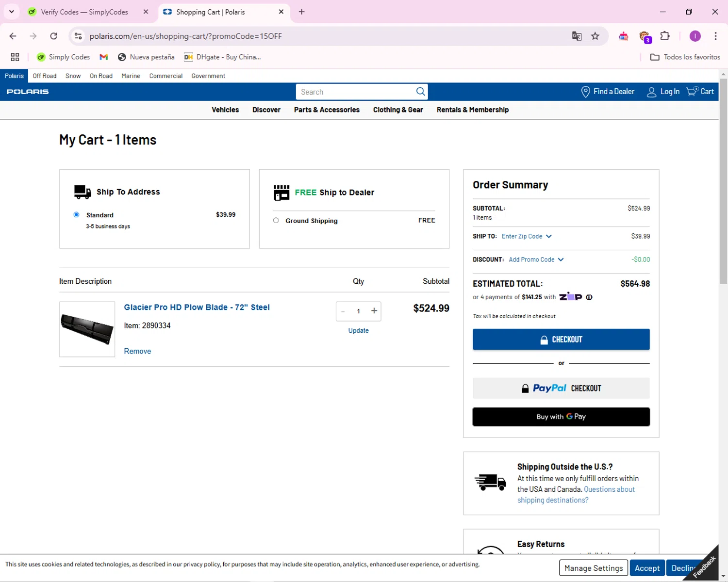
Task: Click the Search input field
Action: [x=356, y=92]
